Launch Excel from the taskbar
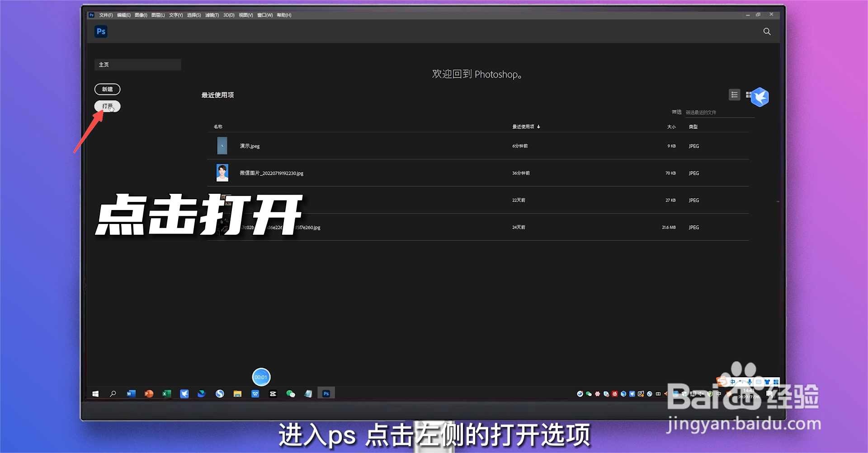 tap(166, 394)
